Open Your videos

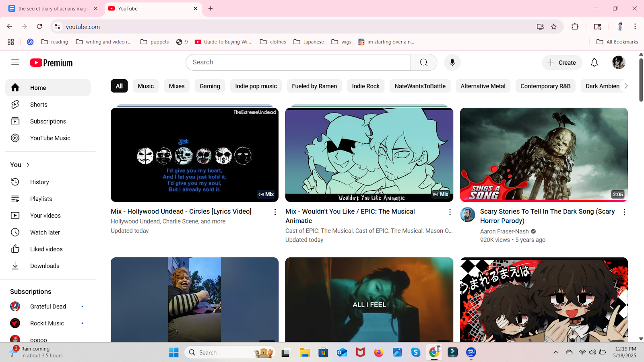(x=48, y=216)
